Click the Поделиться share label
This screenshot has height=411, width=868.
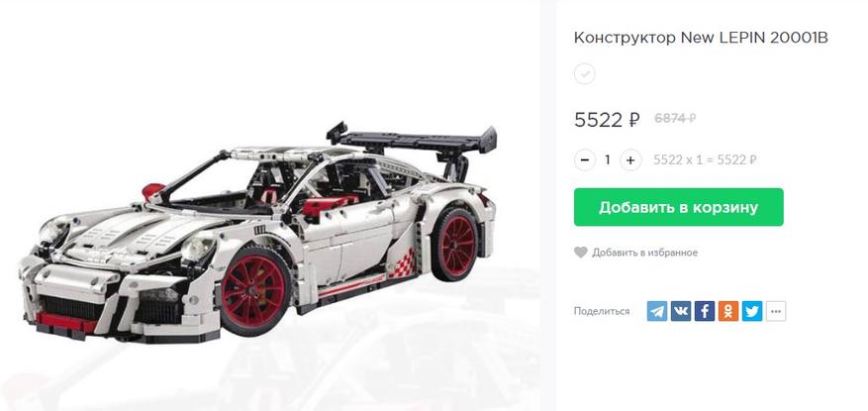pyautogui.click(x=602, y=311)
